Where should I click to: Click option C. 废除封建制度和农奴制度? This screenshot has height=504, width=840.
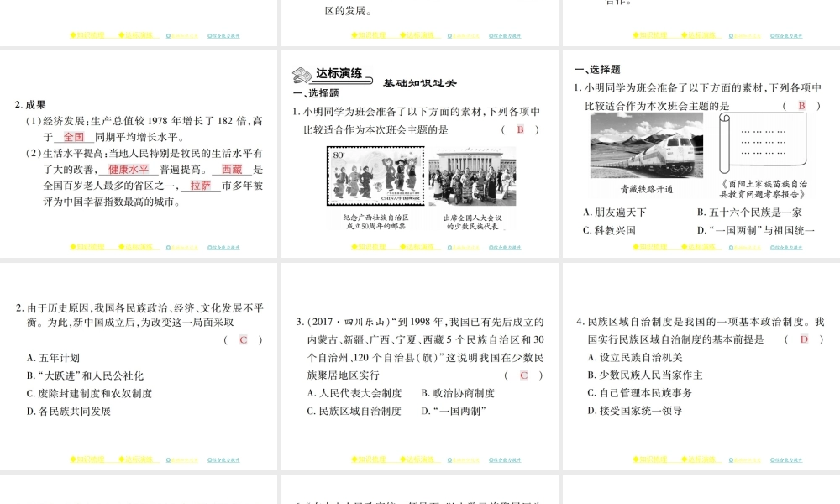coord(90,394)
